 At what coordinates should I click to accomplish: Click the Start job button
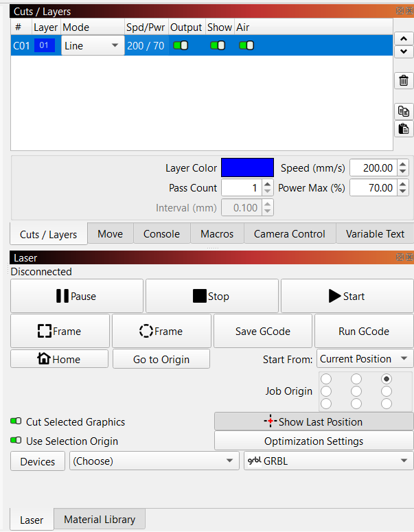click(347, 297)
